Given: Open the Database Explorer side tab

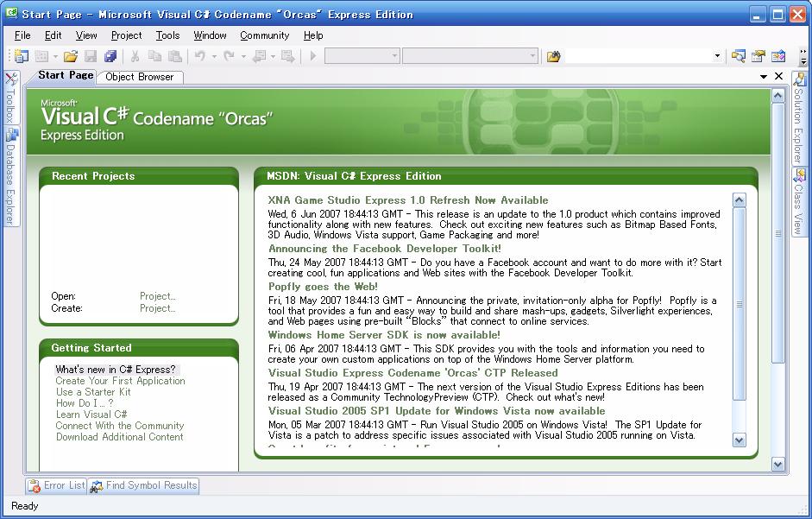Looking at the screenshot, I should click(10, 177).
